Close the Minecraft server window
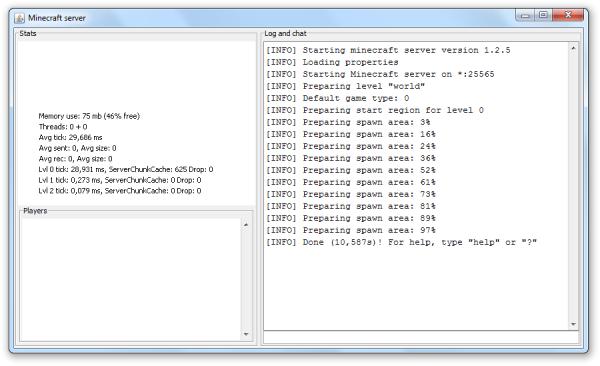 568,15
